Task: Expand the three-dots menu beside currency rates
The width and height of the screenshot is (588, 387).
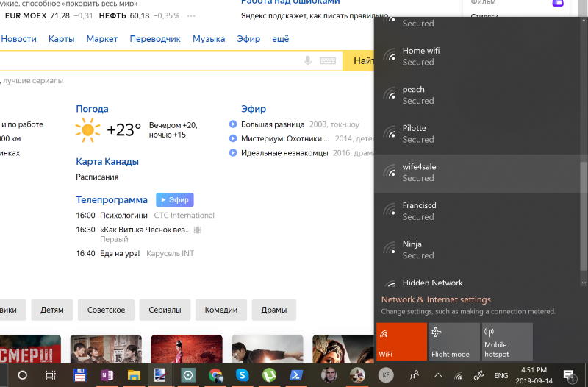Action: (192, 15)
